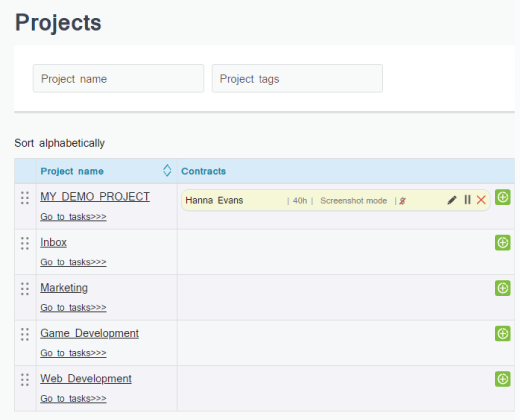Image resolution: width=520 pixels, height=420 pixels.
Task: Click the 40h value in contract
Action: [x=300, y=201]
